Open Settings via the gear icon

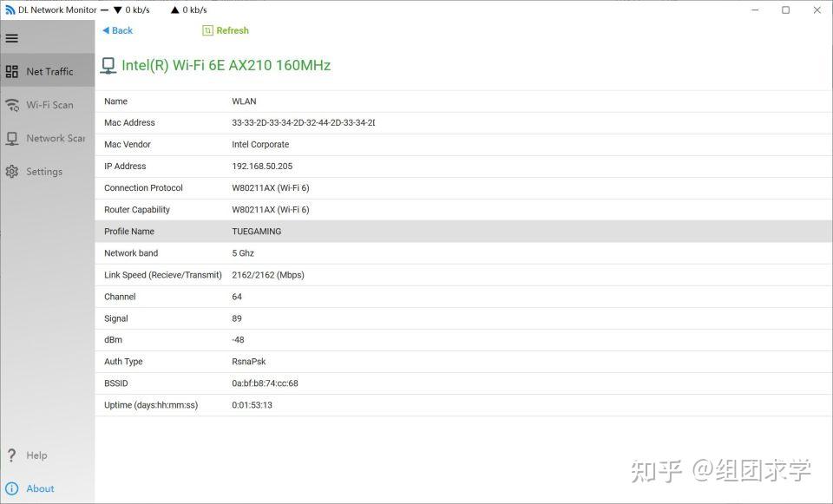12,171
